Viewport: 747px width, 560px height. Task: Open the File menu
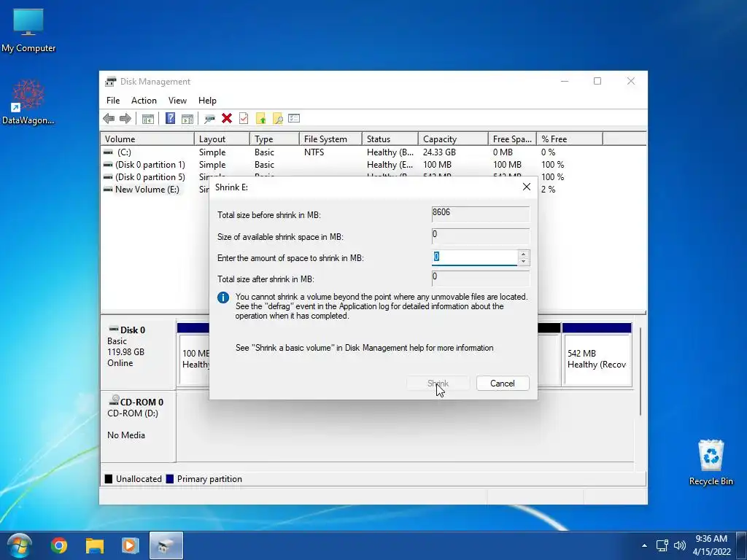[113, 101]
